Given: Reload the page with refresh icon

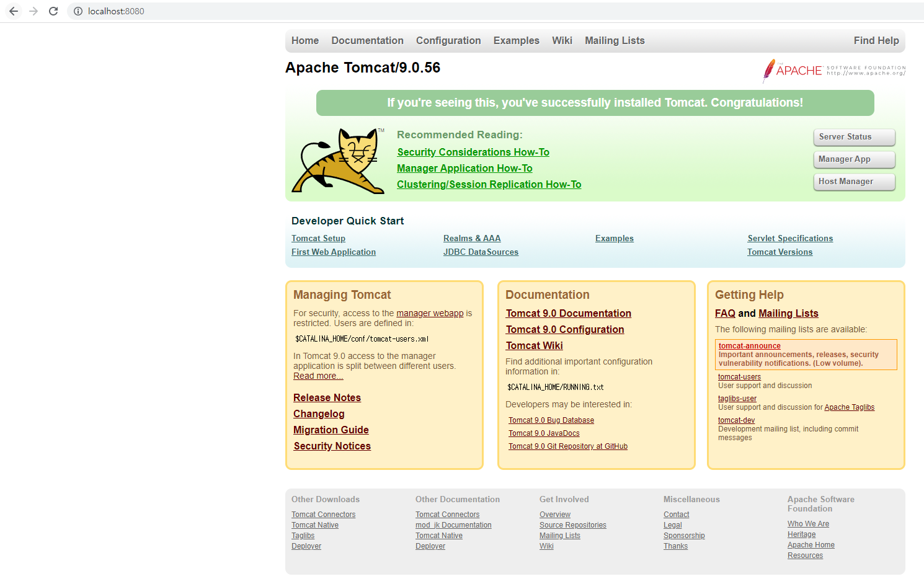Looking at the screenshot, I should (53, 11).
